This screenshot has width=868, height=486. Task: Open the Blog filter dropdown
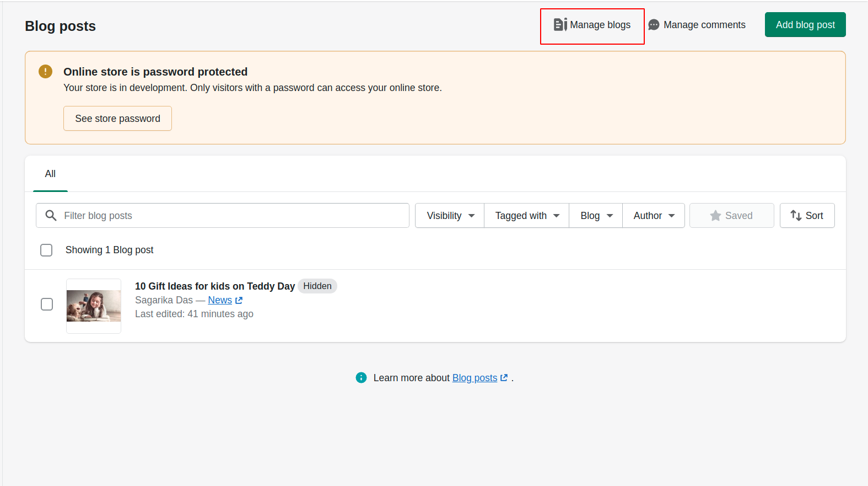pyautogui.click(x=596, y=216)
